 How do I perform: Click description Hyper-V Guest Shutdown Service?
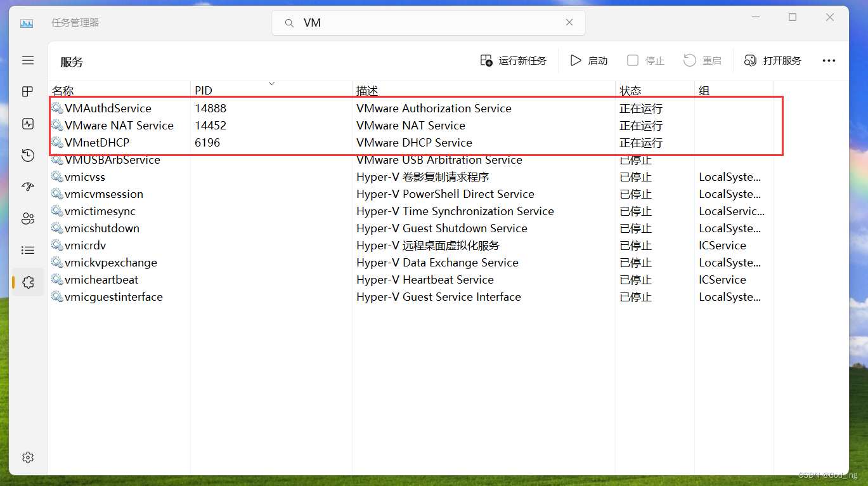[x=442, y=228]
